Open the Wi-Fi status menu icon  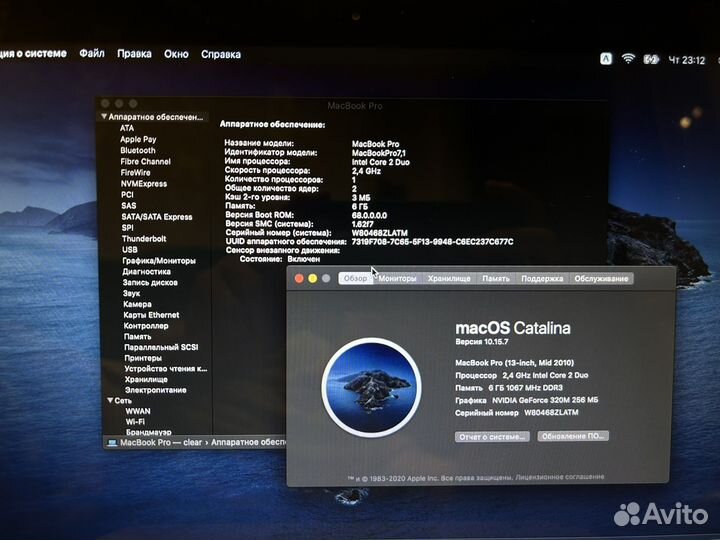click(x=628, y=58)
